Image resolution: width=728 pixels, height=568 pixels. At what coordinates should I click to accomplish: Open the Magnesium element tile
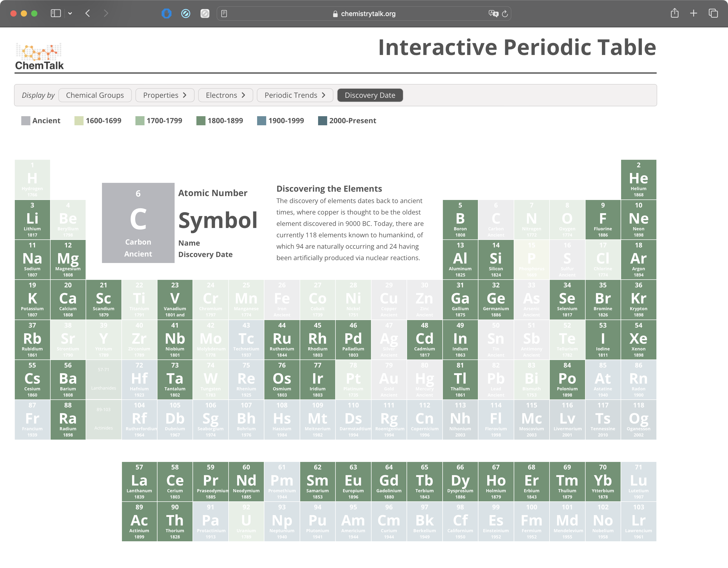coord(68,260)
